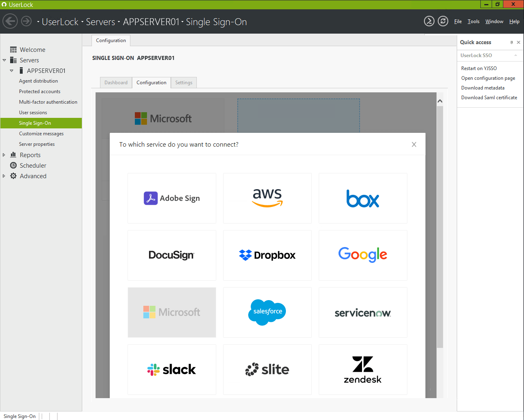Pick the Slack service tile
524x420 pixels.
(x=172, y=369)
